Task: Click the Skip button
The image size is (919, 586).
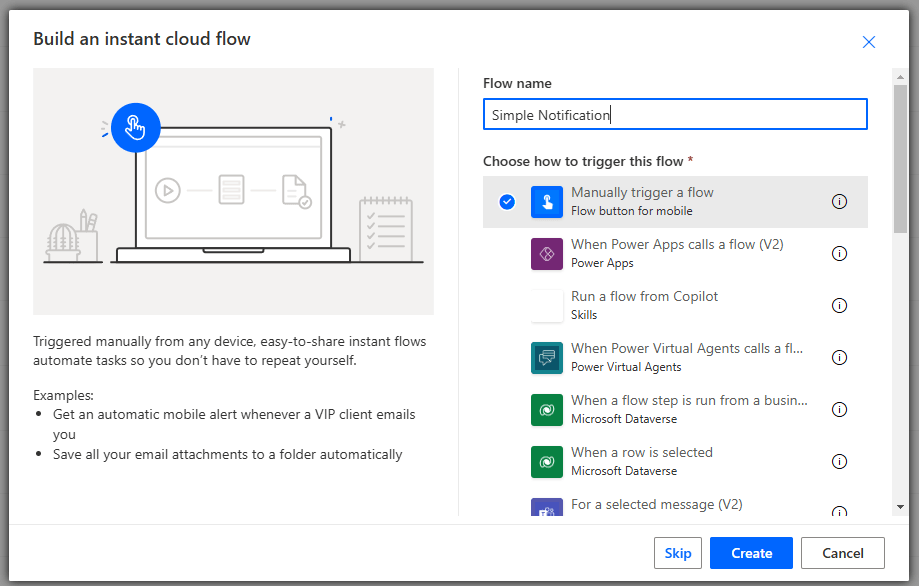Action: pos(677,553)
